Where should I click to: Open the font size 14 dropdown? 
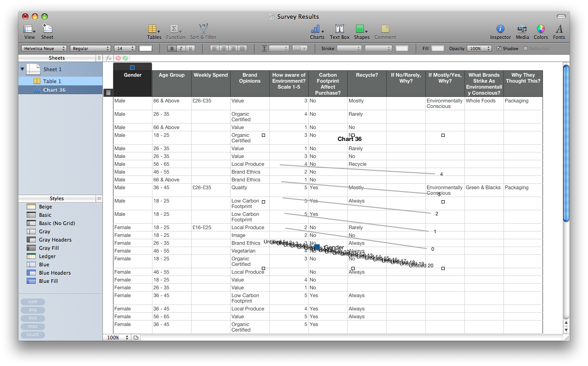pyautogui.click(x=125, y=48)
